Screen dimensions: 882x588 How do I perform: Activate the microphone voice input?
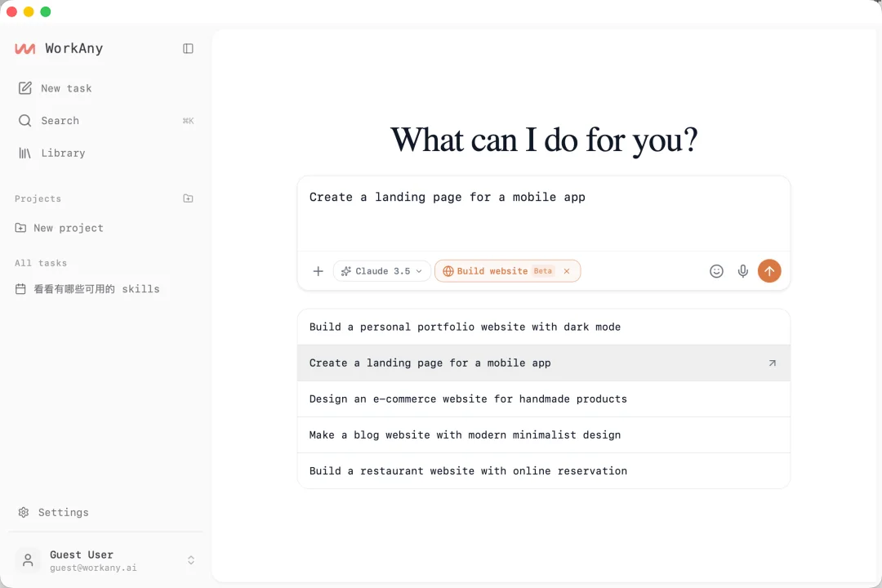click(x=742, y=271)
